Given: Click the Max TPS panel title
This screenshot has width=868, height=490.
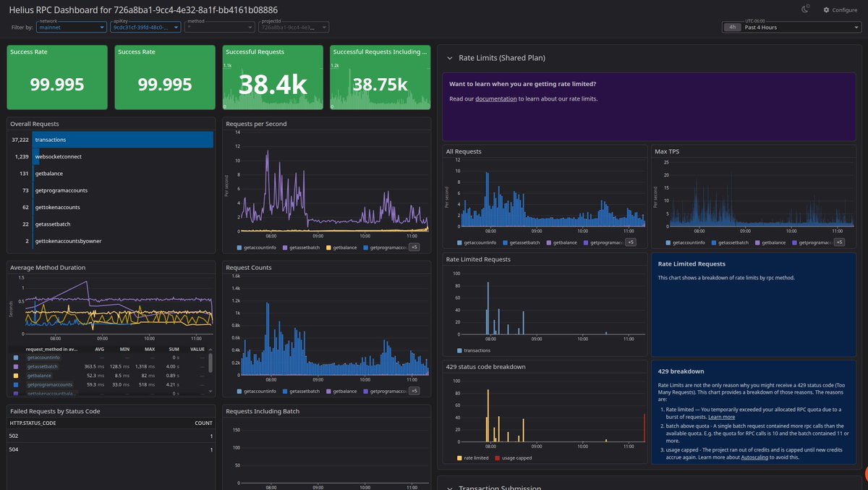Looking at the screenshot, I should [667, 151].
